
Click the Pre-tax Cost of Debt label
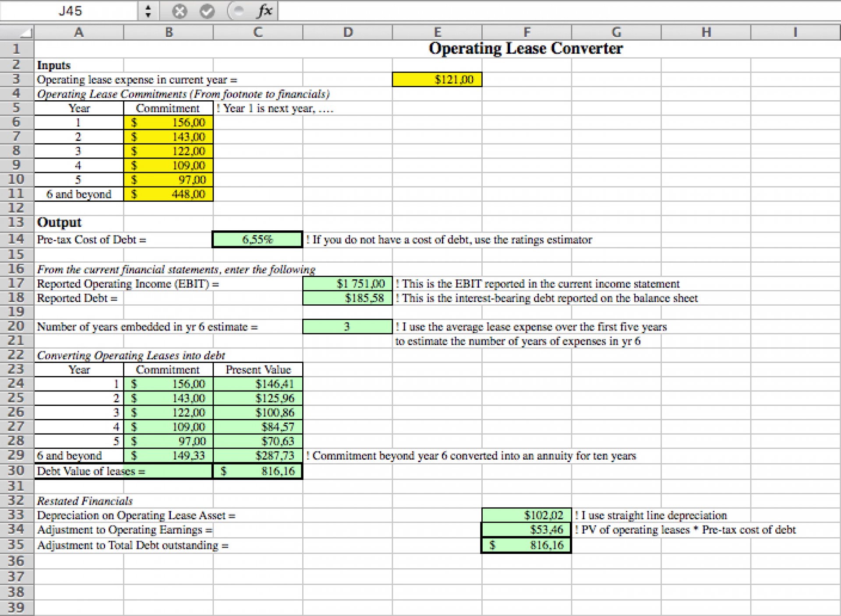tap(92, 240)
